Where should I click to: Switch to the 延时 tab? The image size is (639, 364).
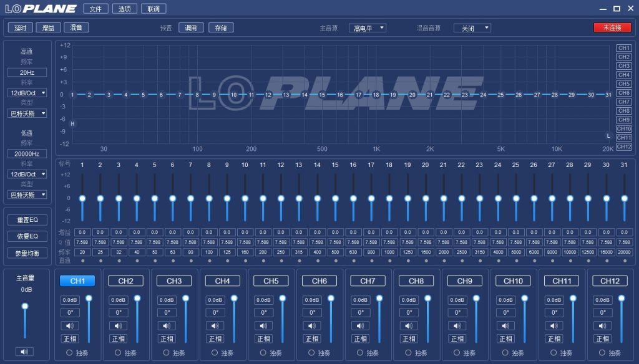(x=21, y=27)
